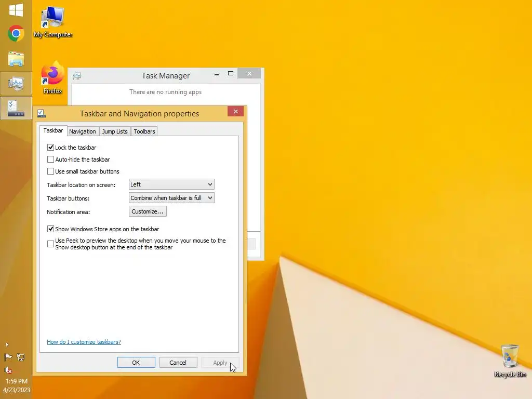Show hidden tray icons arrow
Viewport: 532px width, 399px height.
7,345
